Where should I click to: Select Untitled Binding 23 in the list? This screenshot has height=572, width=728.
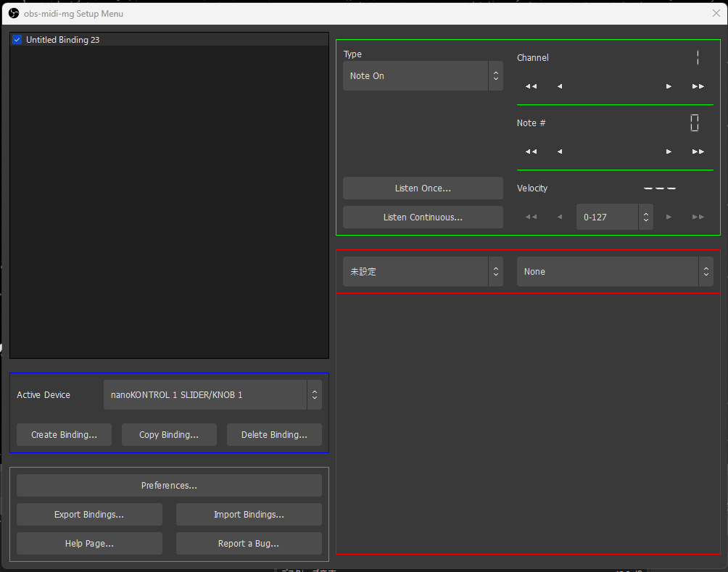(63, 40)
